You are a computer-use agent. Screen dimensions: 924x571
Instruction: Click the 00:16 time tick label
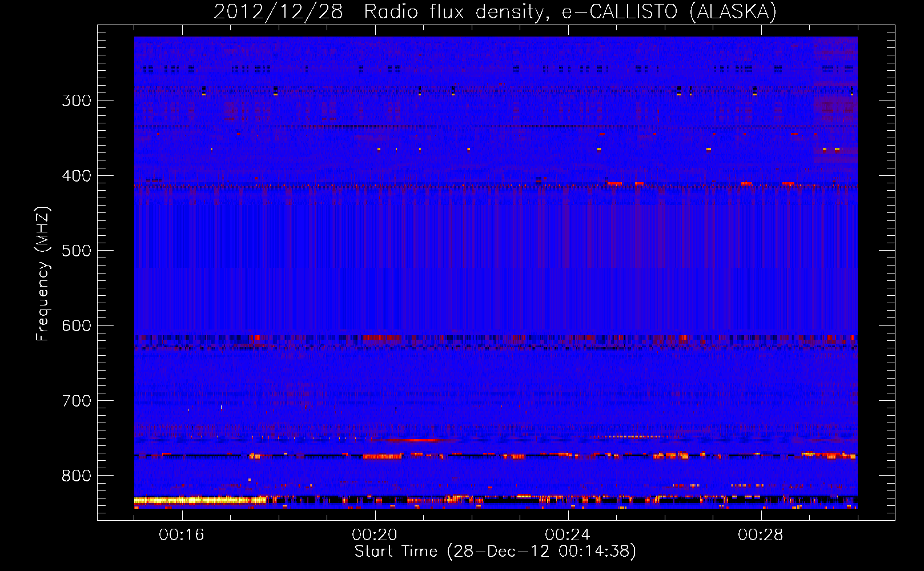182,534
